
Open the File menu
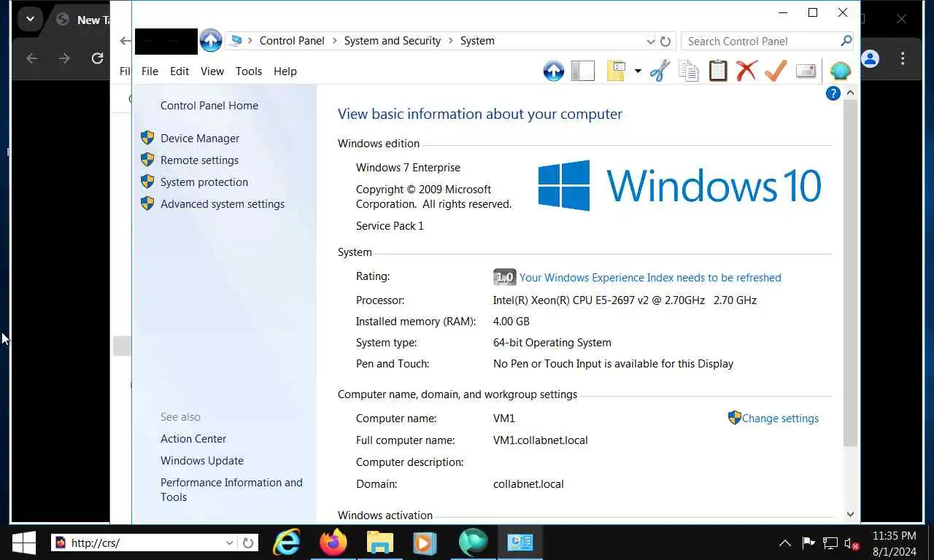coord(150,71)
